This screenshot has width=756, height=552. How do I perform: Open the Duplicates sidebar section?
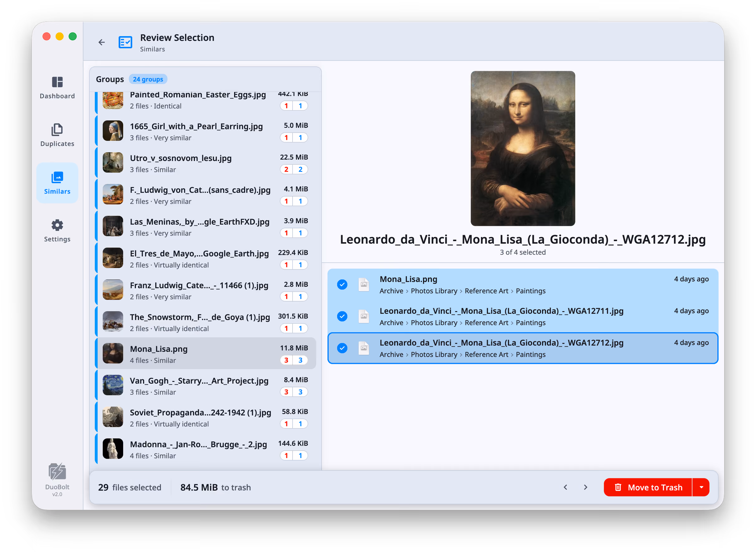coord(57,135)
